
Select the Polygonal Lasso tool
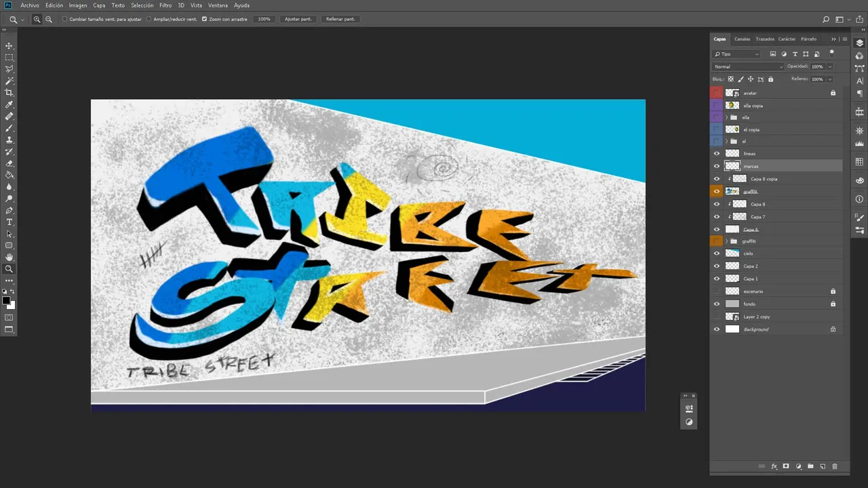pos(9,69)
